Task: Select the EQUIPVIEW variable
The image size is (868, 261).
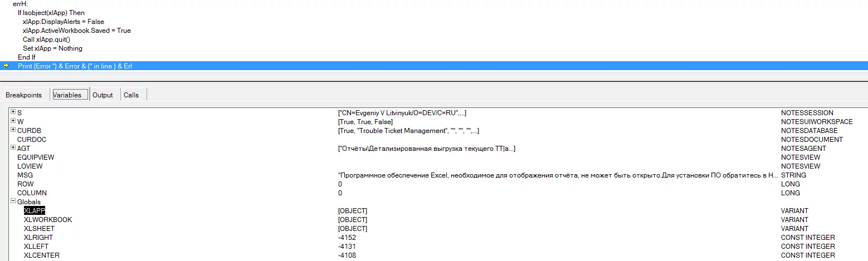Action: coord(36,157)
